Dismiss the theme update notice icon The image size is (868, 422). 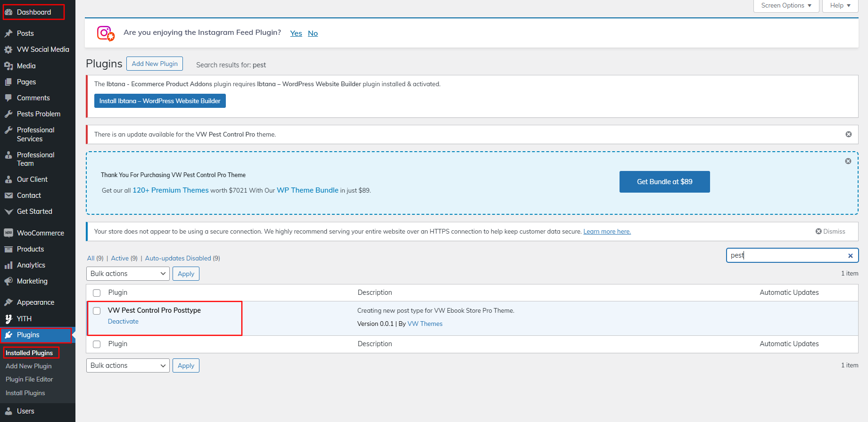click(x=848, y=134)
